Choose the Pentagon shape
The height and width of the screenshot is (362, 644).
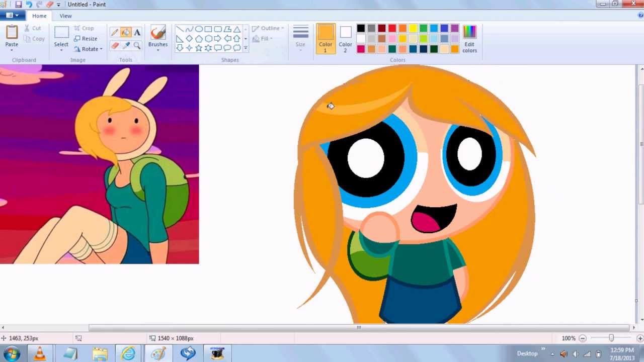[x=199, y=39]
